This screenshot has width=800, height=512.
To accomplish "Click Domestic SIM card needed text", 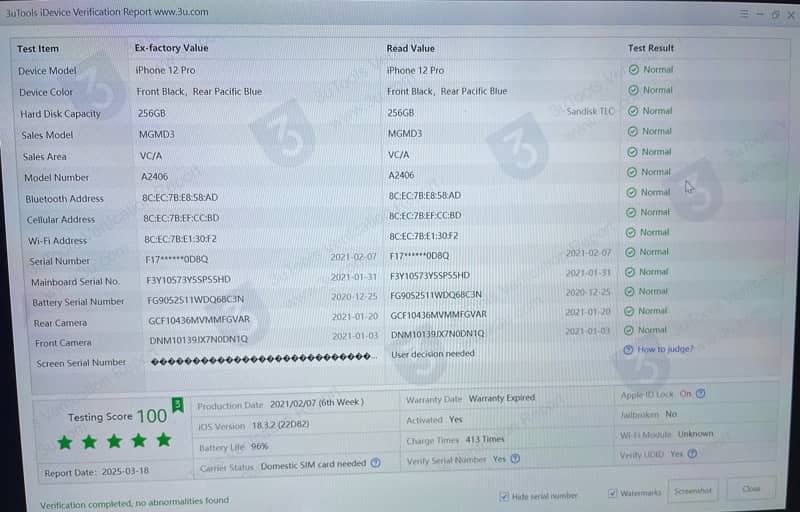I will [313, 465].
